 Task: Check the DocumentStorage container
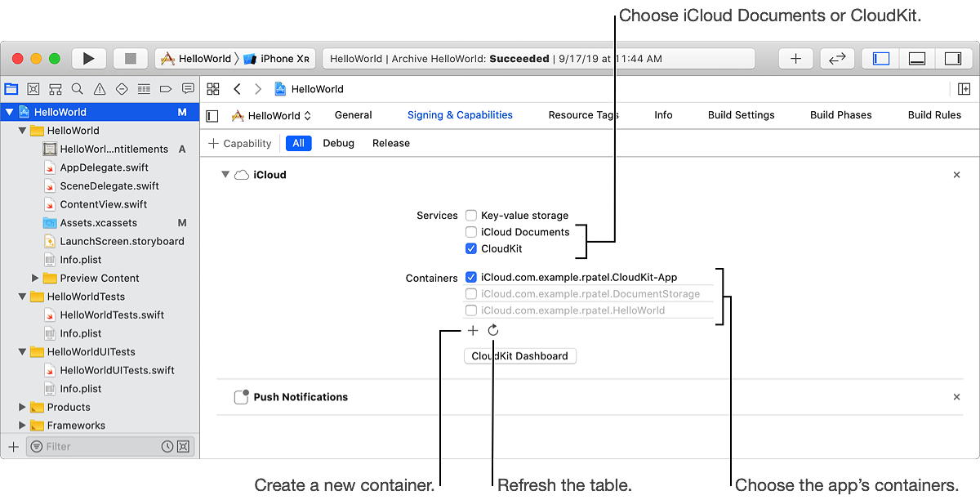(471, 293)
